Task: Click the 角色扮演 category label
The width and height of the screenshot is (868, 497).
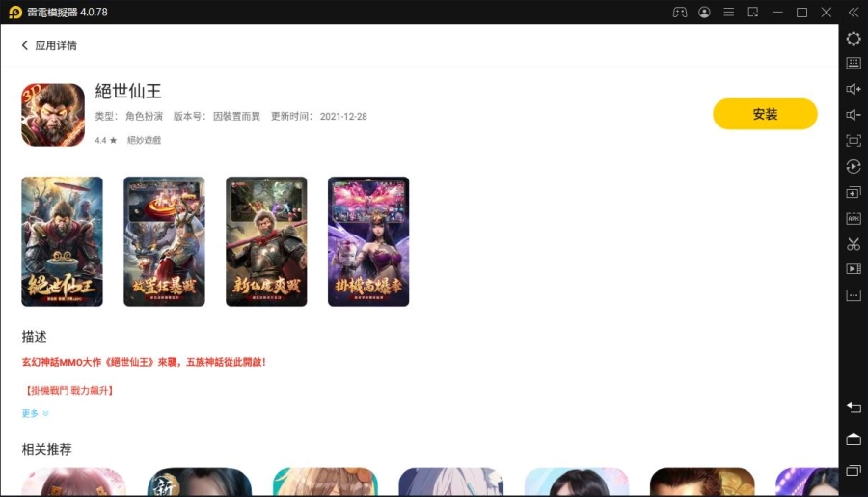Action: pos(144,117)
